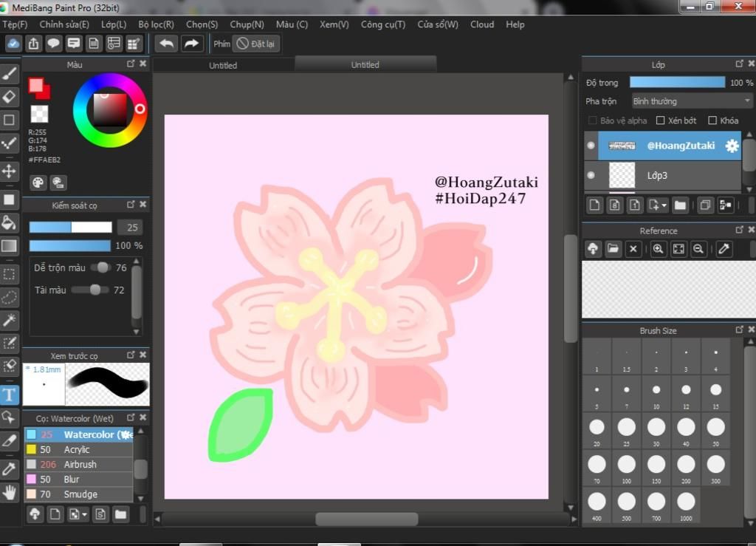Zoom out on the Reference panel image
Image resolution: width=756 pixels, height=546 pixels.
pos(698,249)
